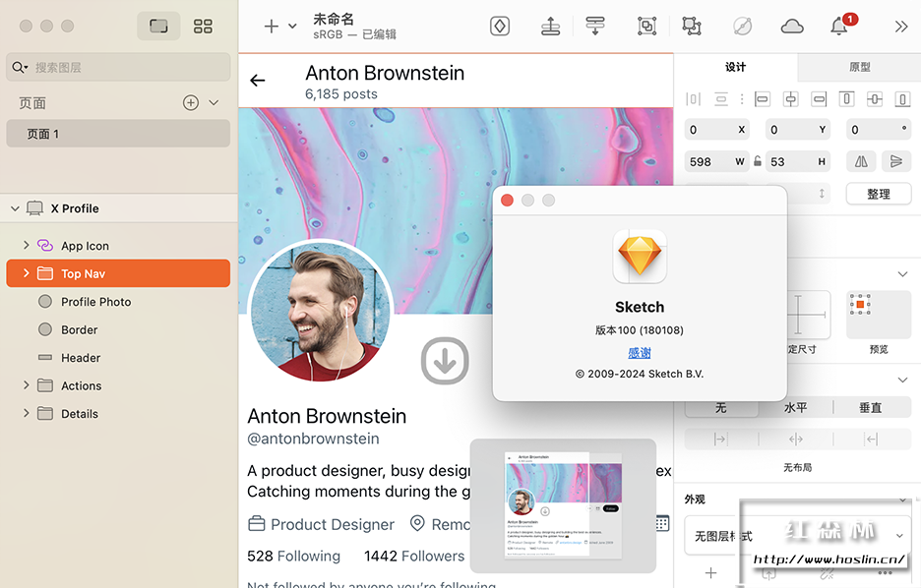Show more toolbar items chevron
This screenshot has width=921, height=588.
coord(901,27)
